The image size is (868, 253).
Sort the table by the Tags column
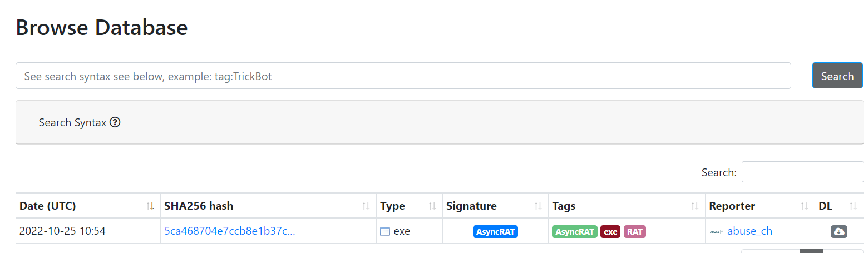(694, 206)
